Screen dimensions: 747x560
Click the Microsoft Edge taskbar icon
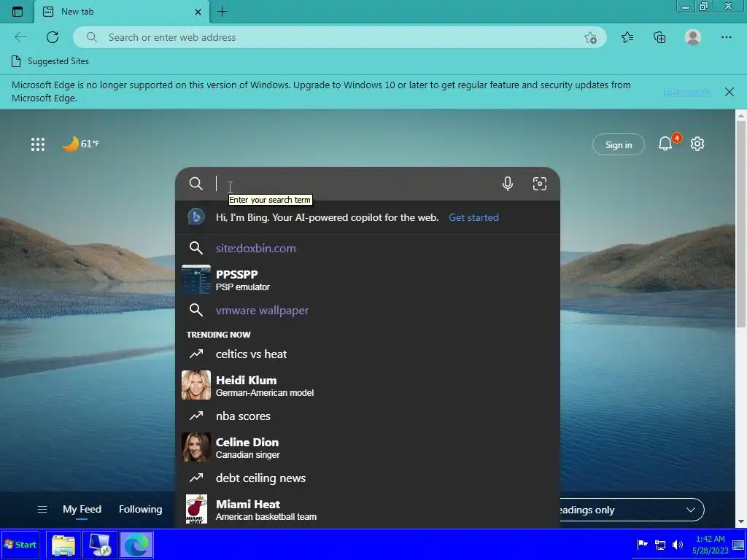[136, 545]
